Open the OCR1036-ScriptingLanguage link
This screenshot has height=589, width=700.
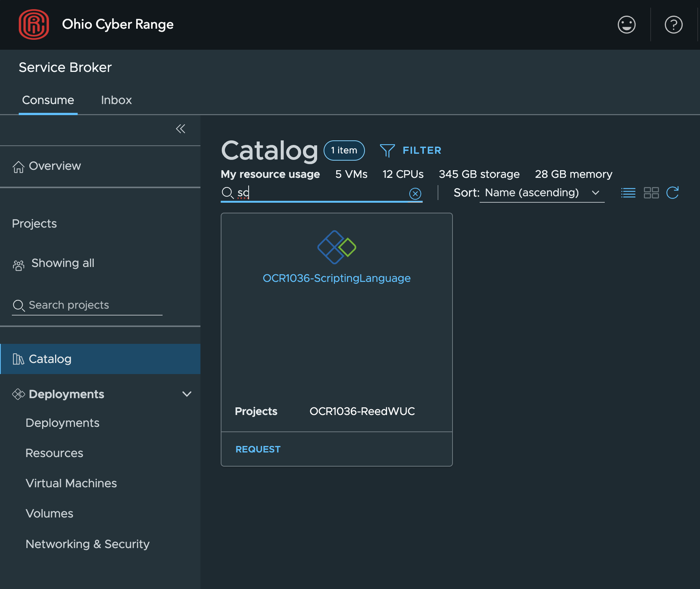pyautogui.click(x=337, y=278)
